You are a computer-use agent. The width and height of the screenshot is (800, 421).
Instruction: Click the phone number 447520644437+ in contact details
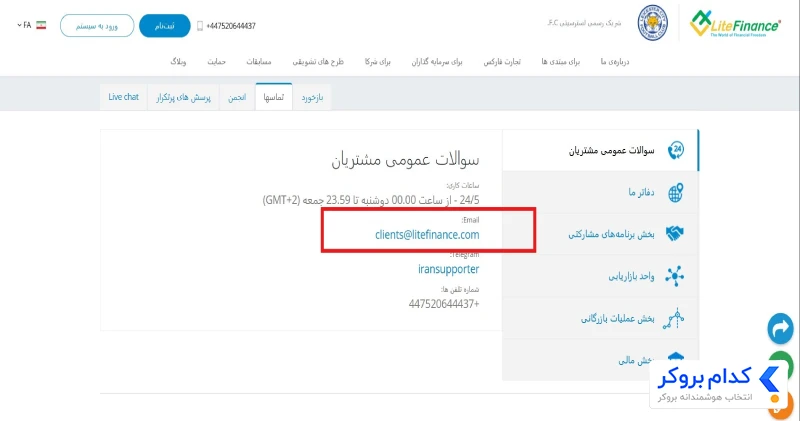(444, 304)
